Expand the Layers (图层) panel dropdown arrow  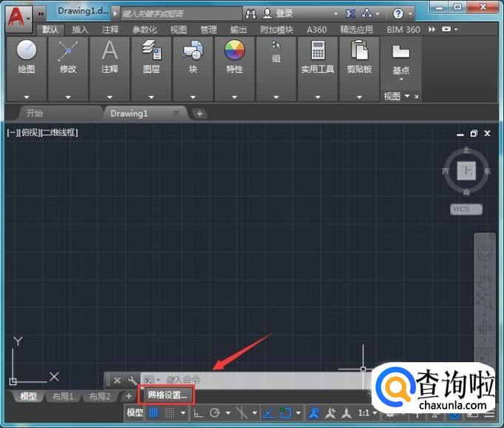pos(151,97)
